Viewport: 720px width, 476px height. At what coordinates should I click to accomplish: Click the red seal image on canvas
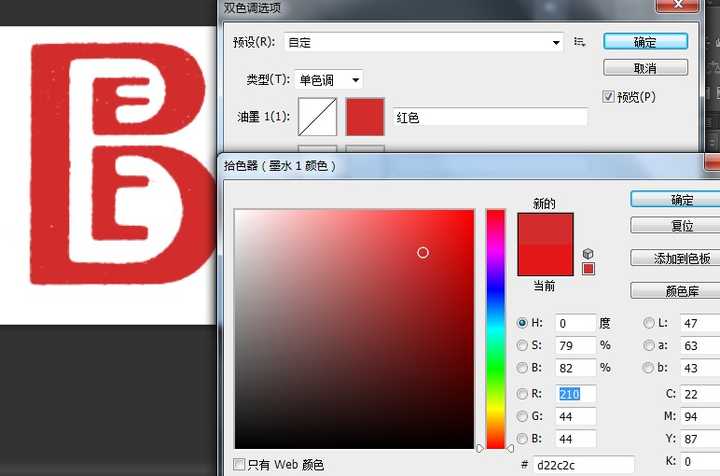pyautogui.click(x=123, y=163)
